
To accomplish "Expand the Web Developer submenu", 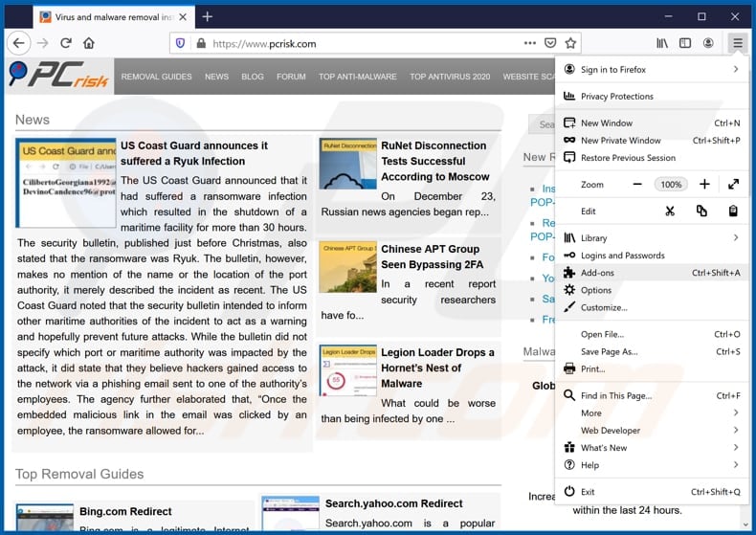I will click(652, 431).
